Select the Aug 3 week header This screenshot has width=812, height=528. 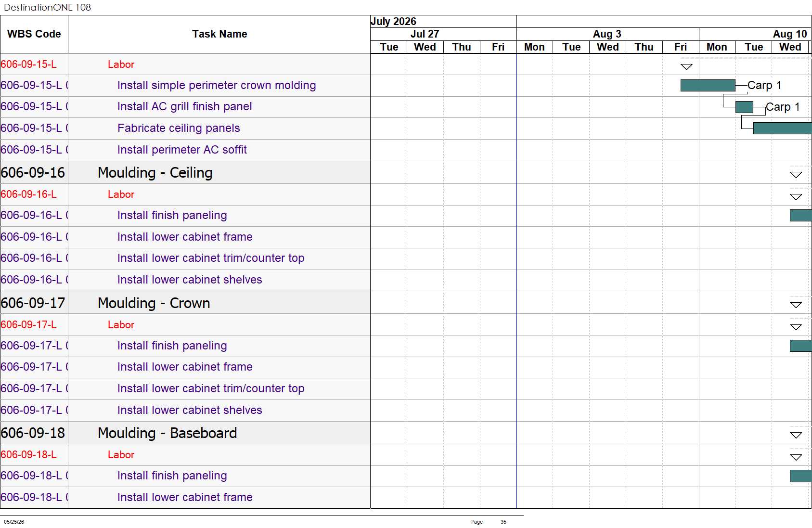click(607, 34)
